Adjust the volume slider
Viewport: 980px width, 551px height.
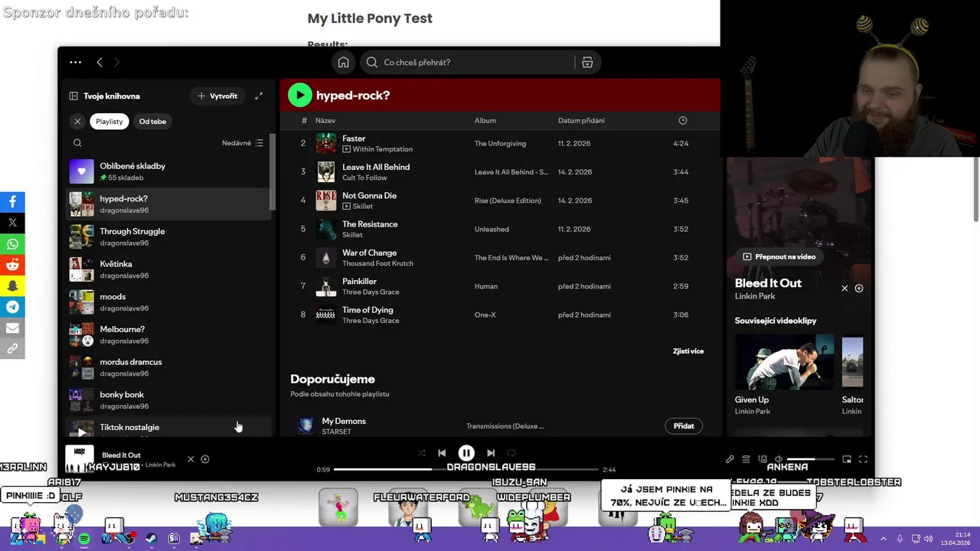click(811, 459)
